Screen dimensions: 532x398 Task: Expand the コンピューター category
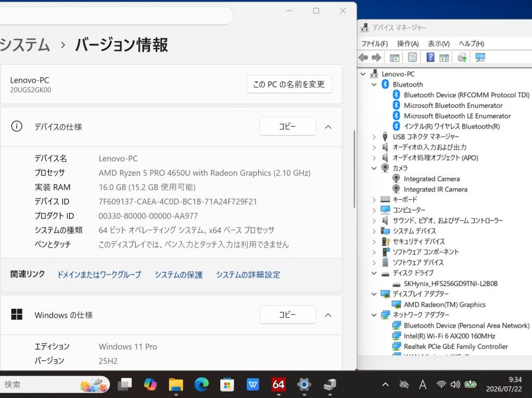click(374, 210)
